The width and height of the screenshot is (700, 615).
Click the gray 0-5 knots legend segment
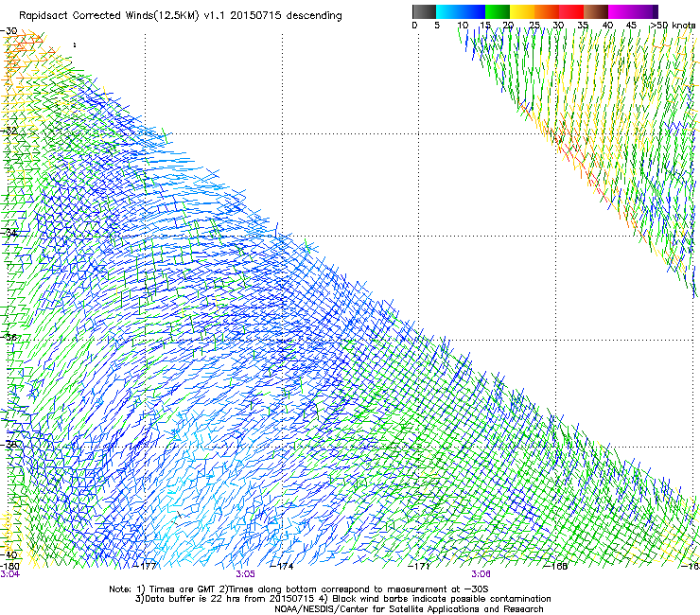424,11
